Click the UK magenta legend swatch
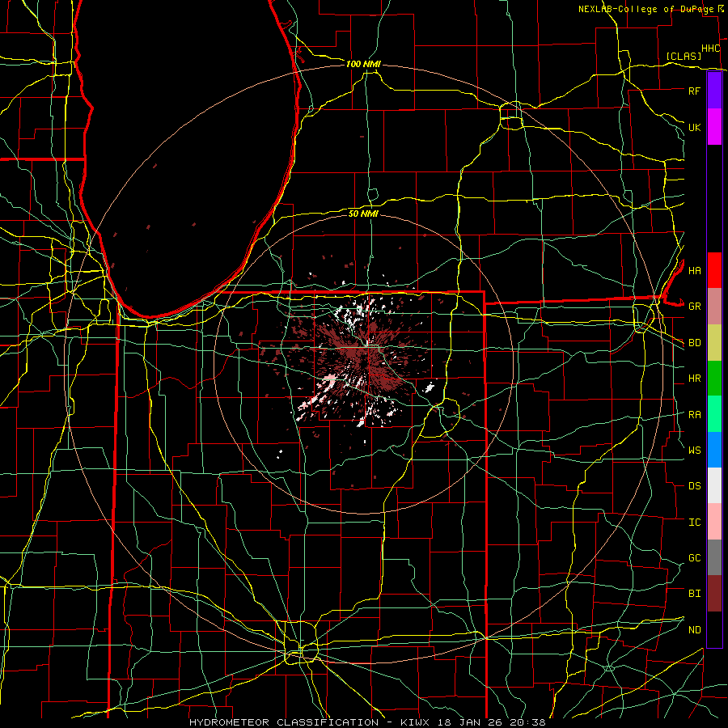Image resolution: width=728 pixels, height=728 pixels. coord(714,127)
